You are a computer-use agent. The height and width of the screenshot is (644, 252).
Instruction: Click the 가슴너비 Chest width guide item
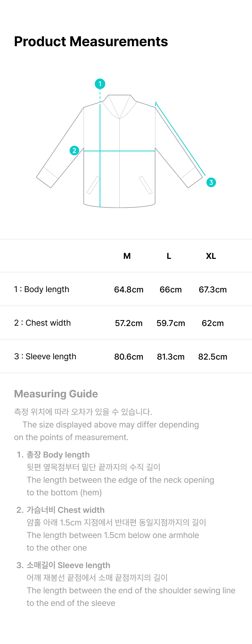[61, 510]
